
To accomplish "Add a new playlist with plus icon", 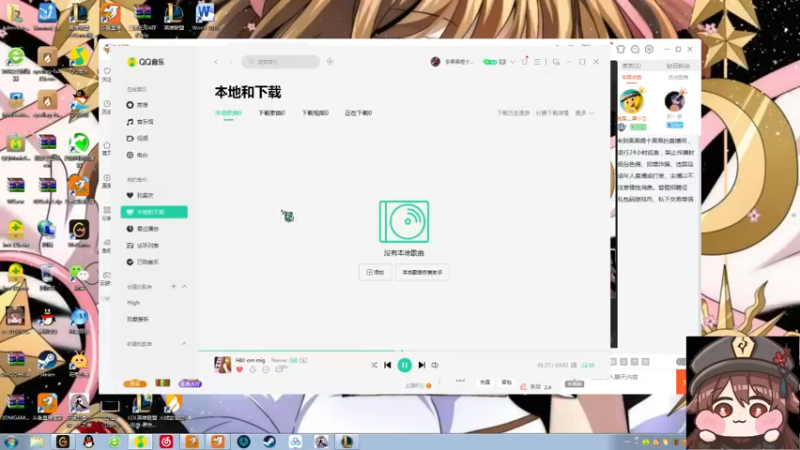I will click(173, 287).
